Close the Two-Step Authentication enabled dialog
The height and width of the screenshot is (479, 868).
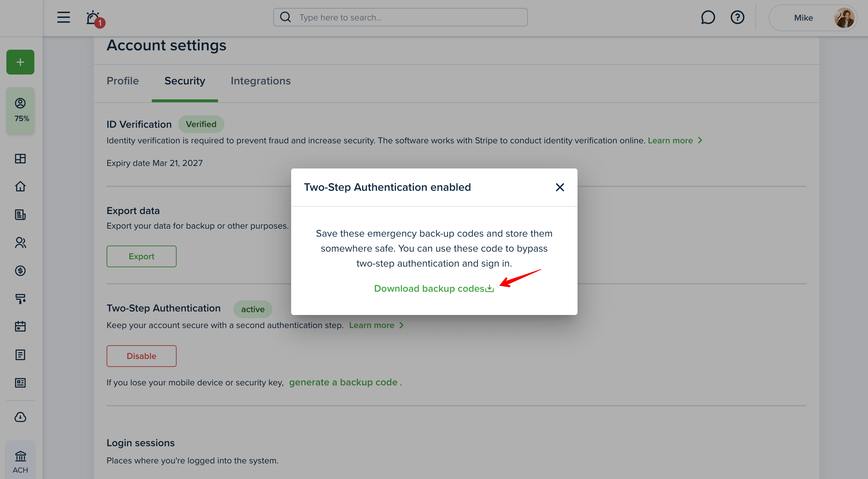coord(560,187)
